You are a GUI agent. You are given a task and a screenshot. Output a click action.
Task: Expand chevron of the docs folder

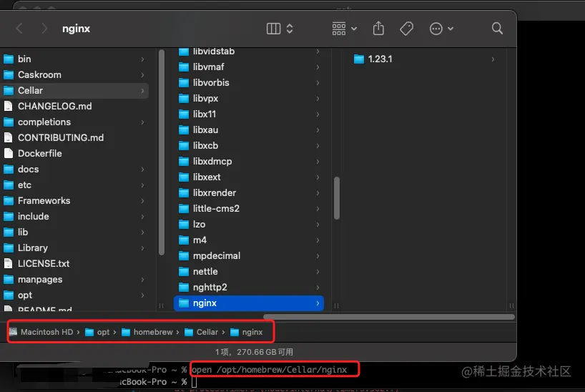point(142,169)
